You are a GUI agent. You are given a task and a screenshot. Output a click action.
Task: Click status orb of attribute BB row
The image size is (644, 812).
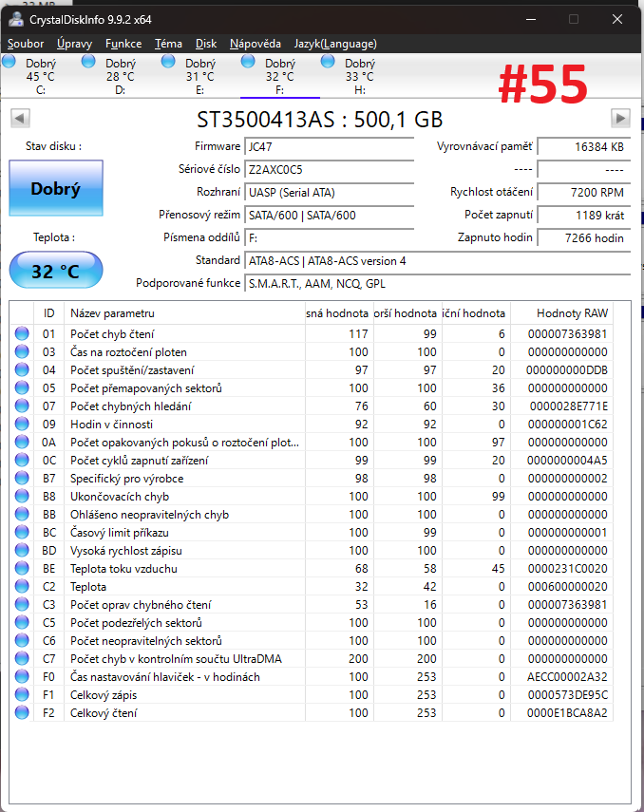pos(22,514)
